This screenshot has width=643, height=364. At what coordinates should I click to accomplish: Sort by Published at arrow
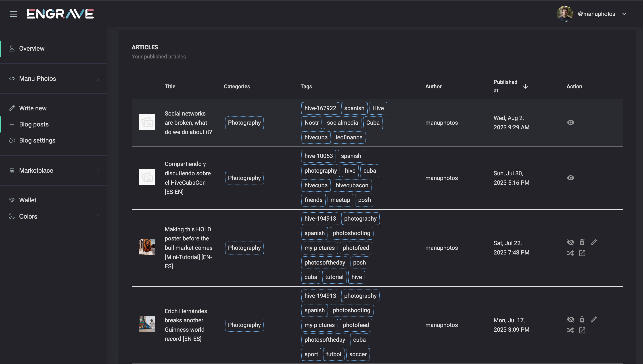pos(525,86)
